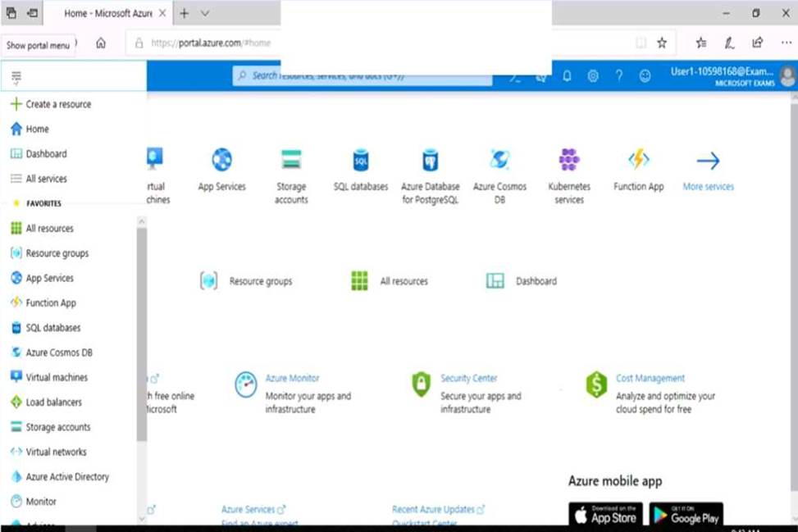Open the browser tab list dropdown
This screenshot has height=532, width=798.
tap(205, 13)
